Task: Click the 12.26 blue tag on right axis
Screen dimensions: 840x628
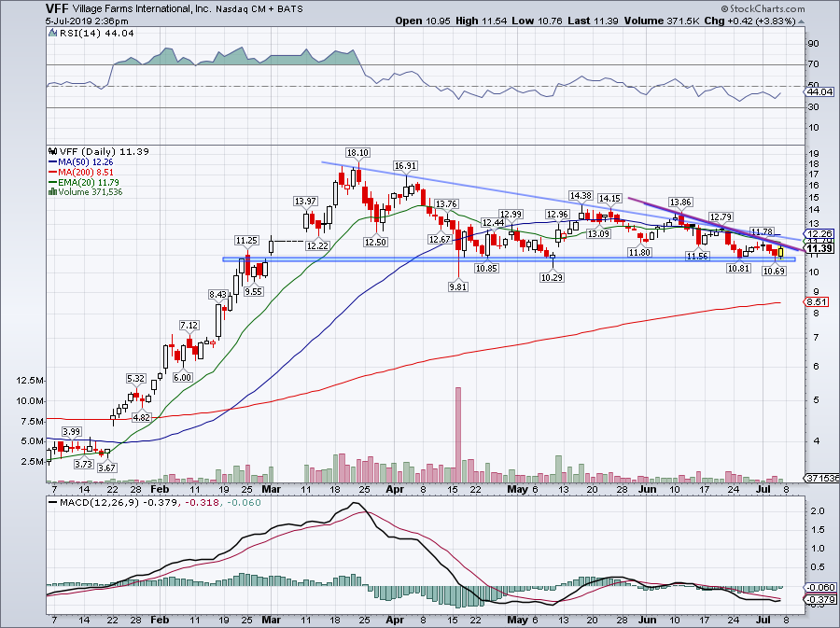Action: pyautogui.click(x=819, y=234)
